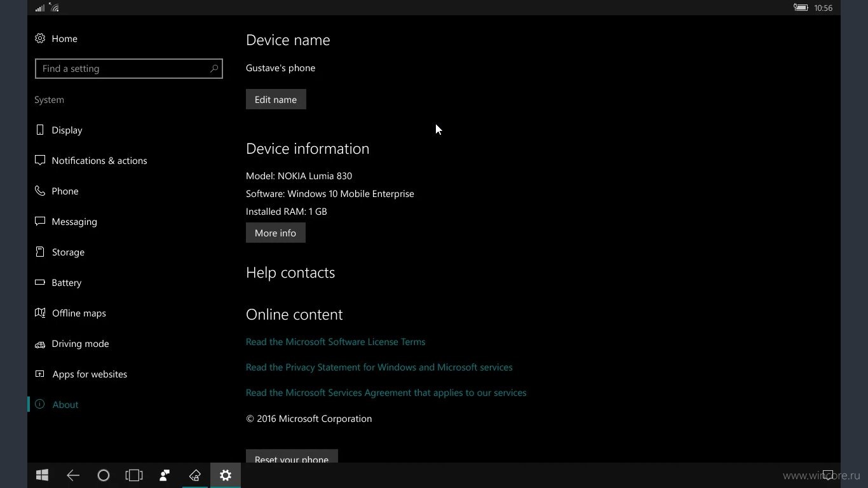The width and height of the screenshot is (868, 488).
Task: Read the Microsoft Software License Terms
Action: coord(336,341)
